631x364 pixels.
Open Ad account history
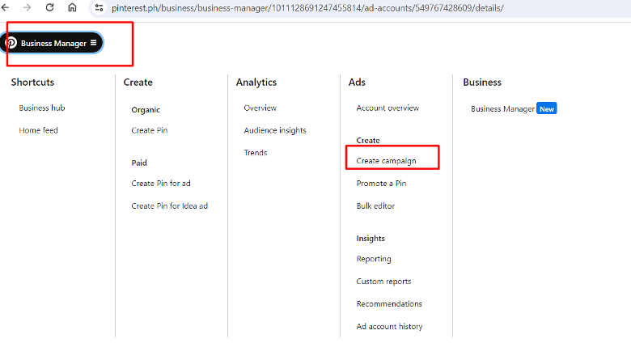390,327
